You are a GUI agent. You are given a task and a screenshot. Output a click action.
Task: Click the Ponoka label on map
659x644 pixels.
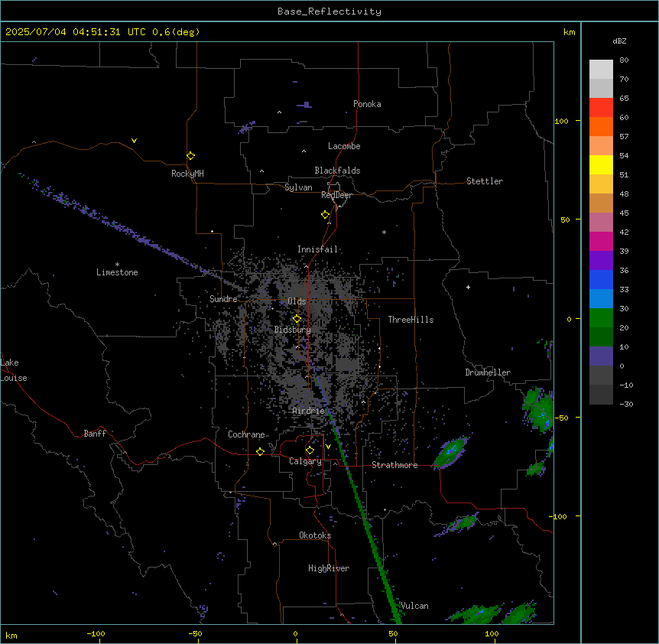(367, 104)
